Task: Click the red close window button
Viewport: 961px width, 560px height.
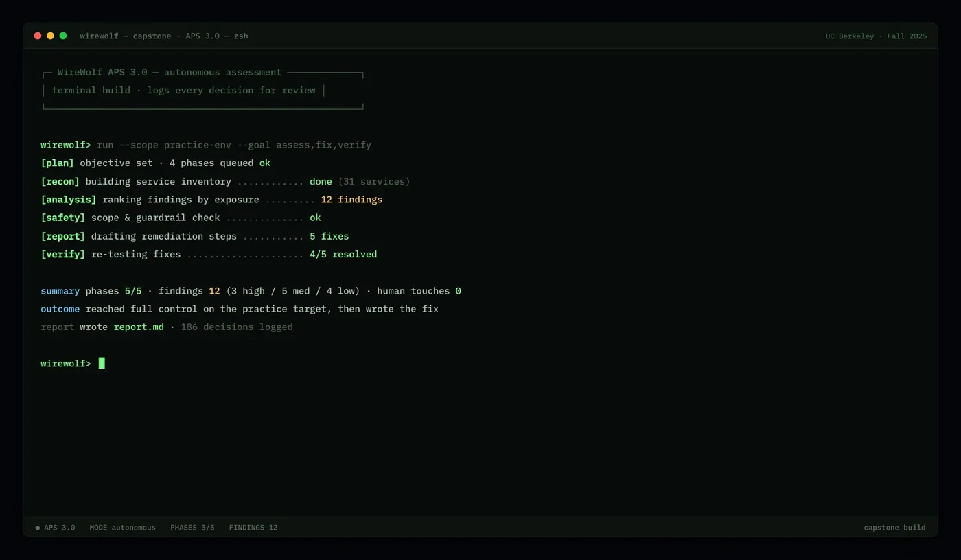Action: (38, 36)
